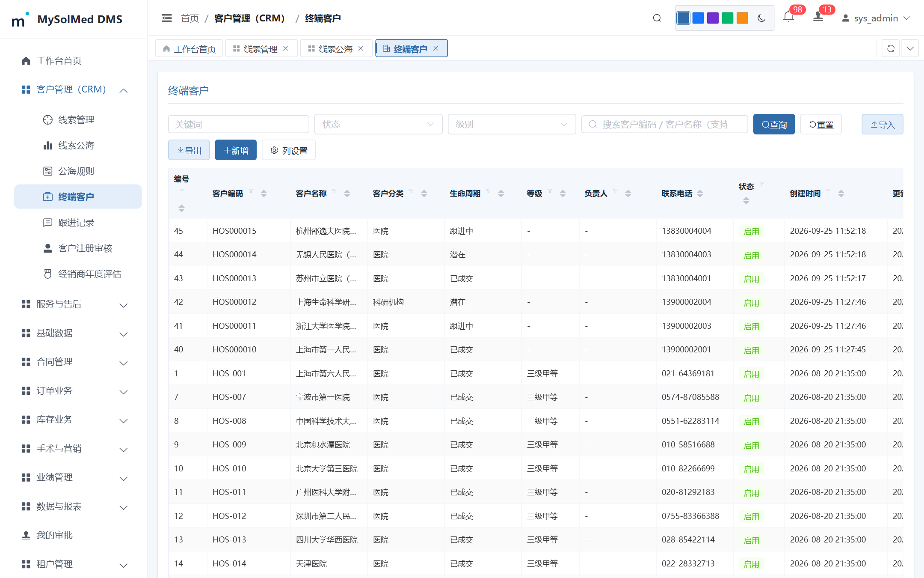Click the 导出 button
This screenshot has width=924, height=578.
(189, 150)
